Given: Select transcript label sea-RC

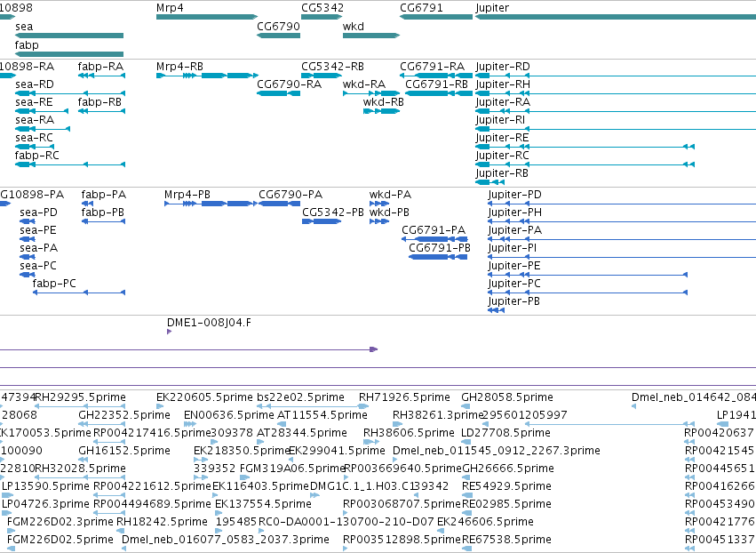Looking at the screenshot, I should pyautogui.click(x=35, y=138).
